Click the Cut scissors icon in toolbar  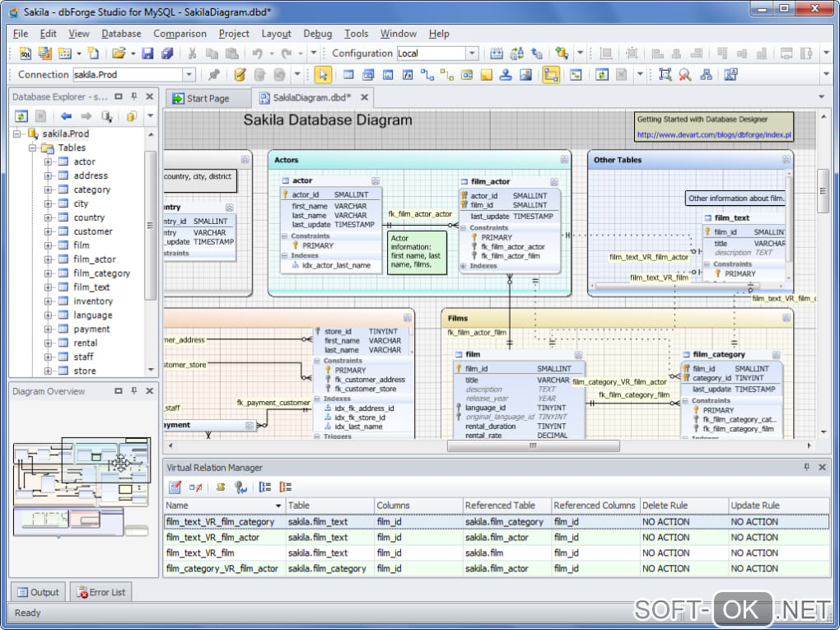tap(192, 54)
